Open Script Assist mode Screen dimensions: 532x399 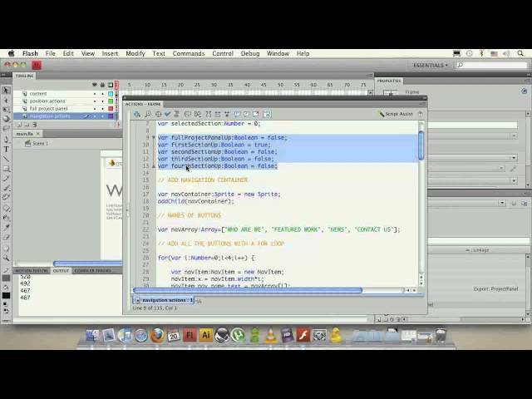[397, 114]
